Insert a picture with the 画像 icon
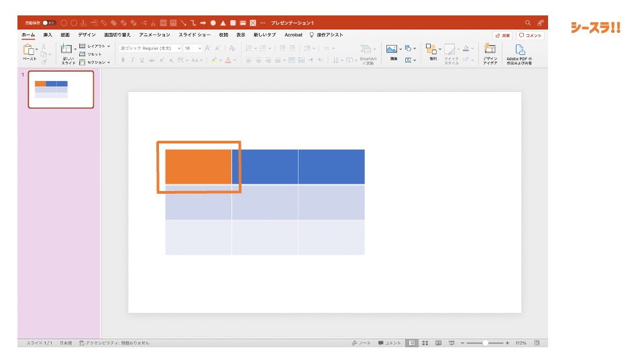644x362 pixels. [392, 50]
